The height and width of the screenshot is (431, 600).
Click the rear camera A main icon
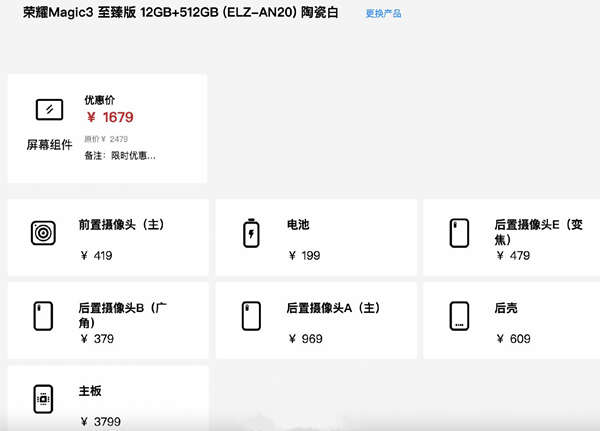[251, 316]
